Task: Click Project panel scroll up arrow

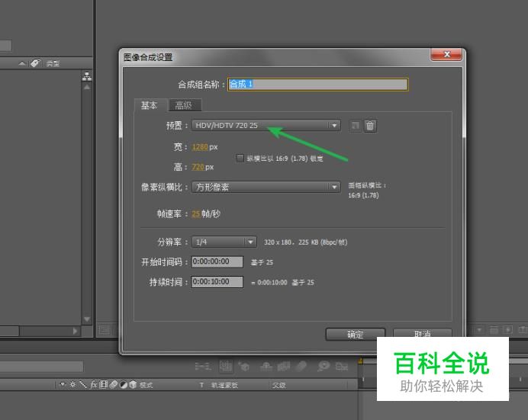Action: 87,87
